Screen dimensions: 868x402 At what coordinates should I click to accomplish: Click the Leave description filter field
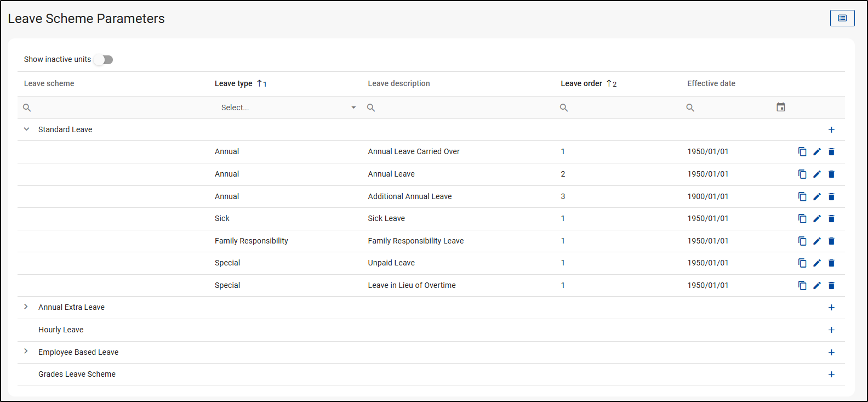[460, 107]
